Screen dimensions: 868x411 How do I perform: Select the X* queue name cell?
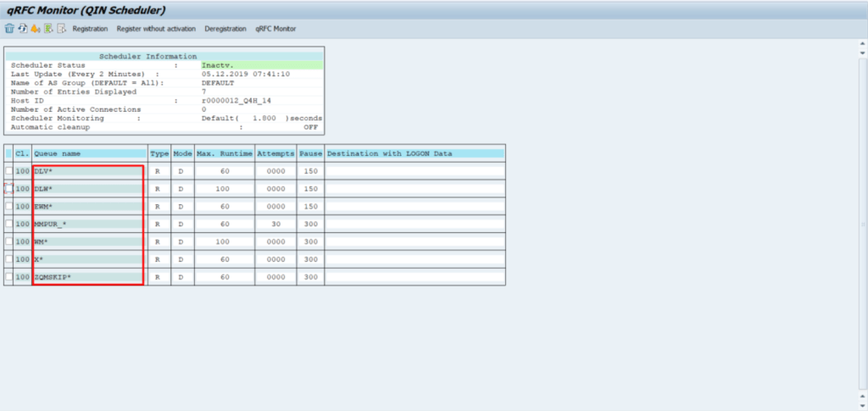pos(87,259)
